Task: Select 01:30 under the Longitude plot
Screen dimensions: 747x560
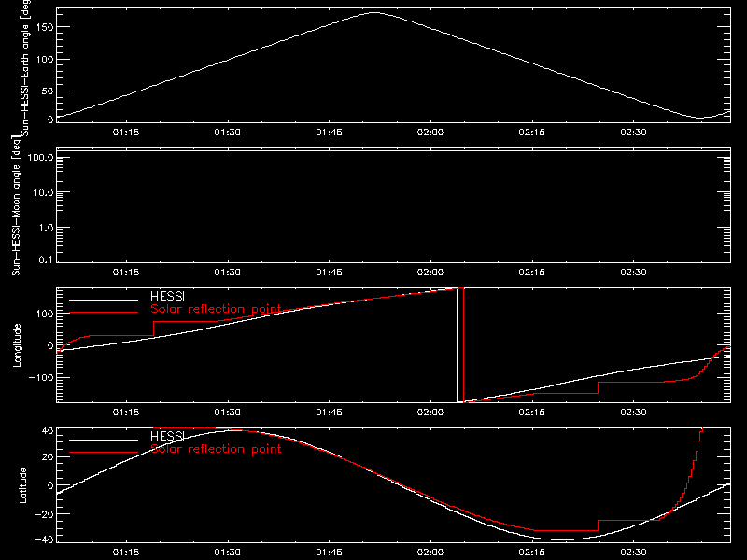Action: 227,412
